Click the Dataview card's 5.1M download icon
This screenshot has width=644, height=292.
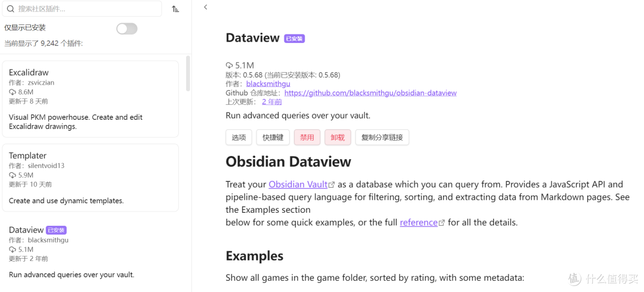13,250
